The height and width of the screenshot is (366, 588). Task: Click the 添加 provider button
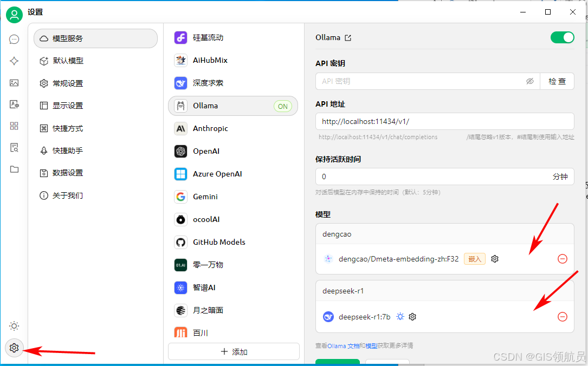[x=234, y=351]
